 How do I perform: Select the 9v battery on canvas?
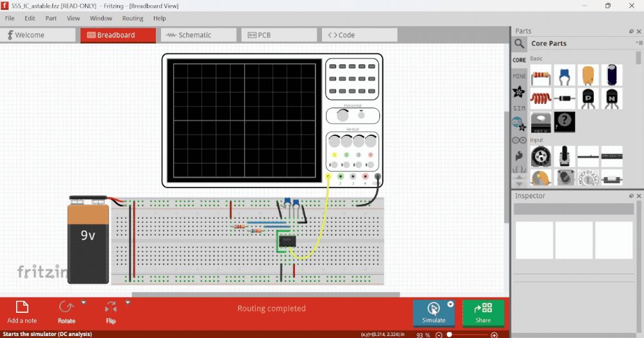pos(88,240)
